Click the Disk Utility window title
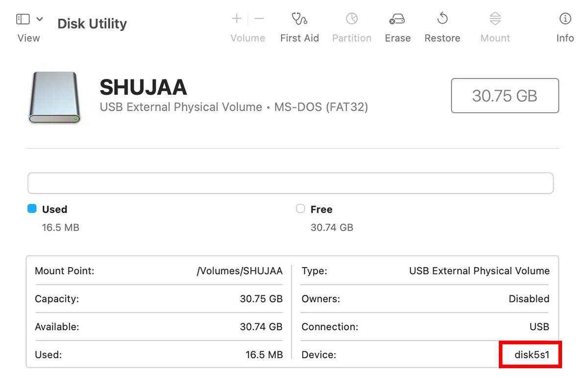The width and height of the screenshot is (588, 378). (x=92, y=23)
